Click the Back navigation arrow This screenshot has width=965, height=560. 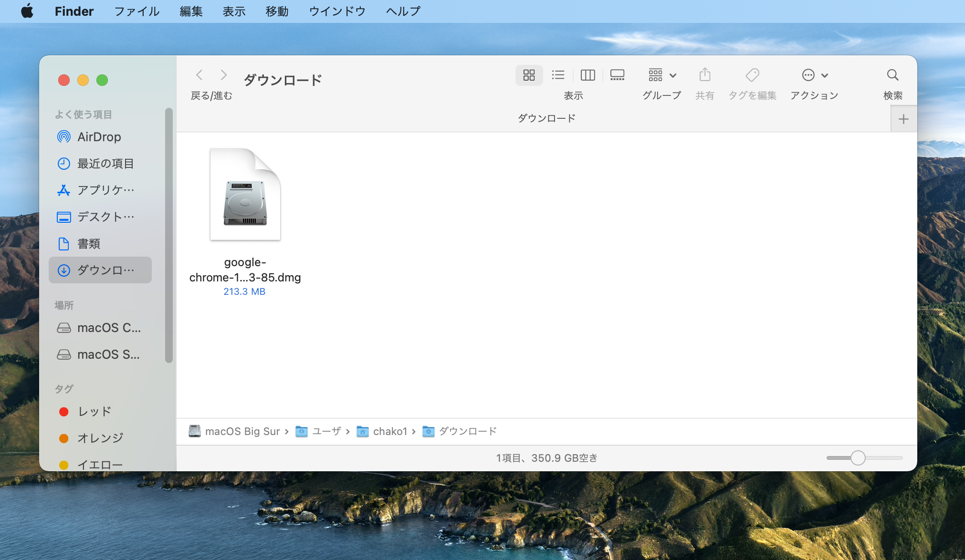pyautogui.click(x=199, y=75)
